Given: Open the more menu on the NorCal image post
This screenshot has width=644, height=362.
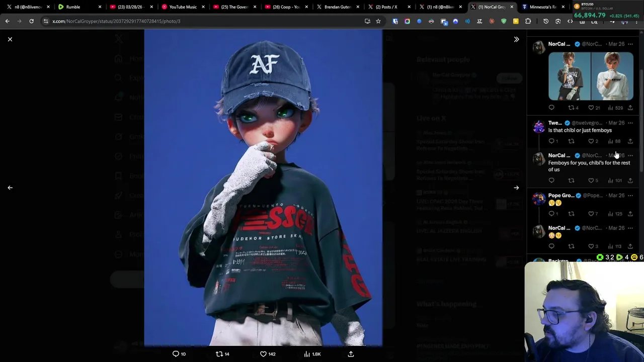Looking at the screenshot, I should pos(630,44).
